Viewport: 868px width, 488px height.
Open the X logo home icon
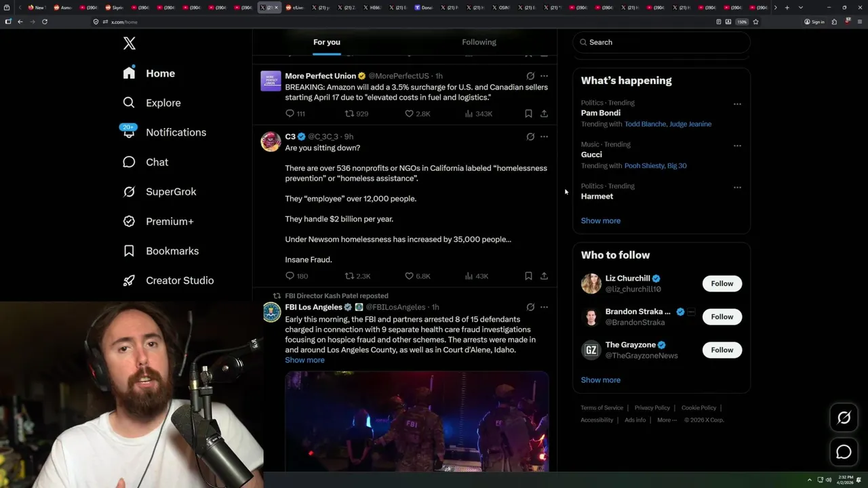point(130,43)
